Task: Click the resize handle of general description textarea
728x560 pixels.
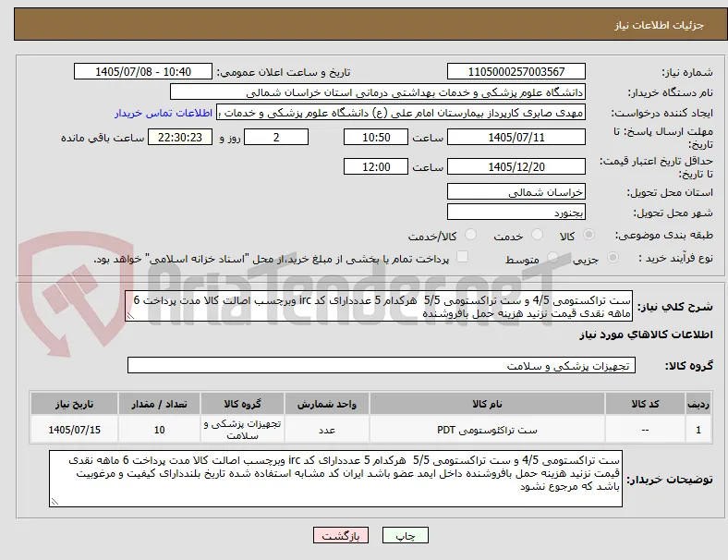Action: coord(130,316)
